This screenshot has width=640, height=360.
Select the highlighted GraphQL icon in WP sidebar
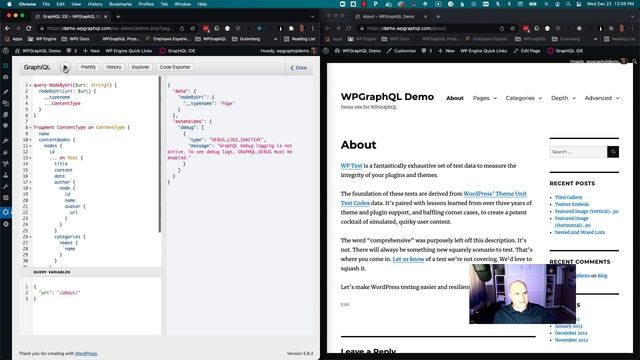(6, 212)
